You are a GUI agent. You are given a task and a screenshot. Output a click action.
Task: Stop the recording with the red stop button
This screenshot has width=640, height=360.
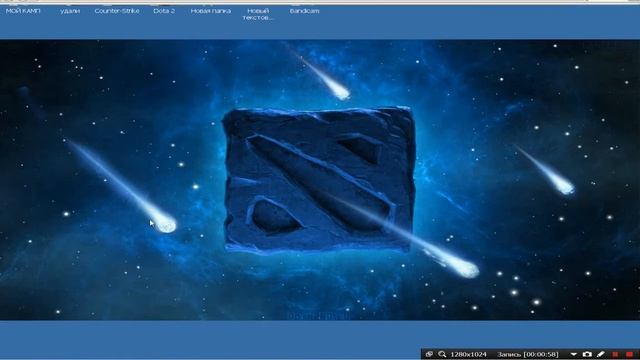click(629, 354)
